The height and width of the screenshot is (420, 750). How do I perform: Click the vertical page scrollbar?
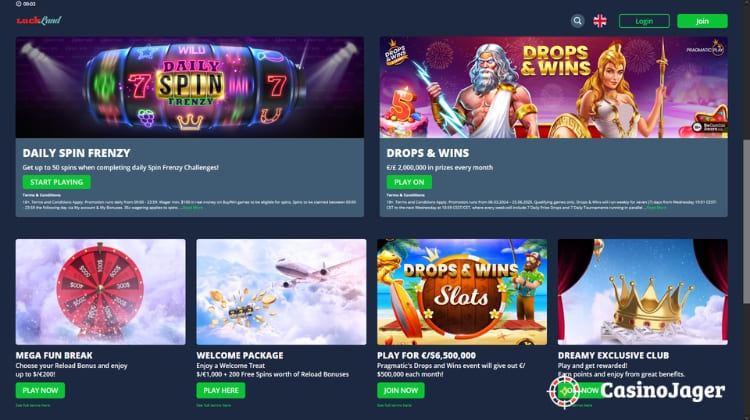click(746, 221)
